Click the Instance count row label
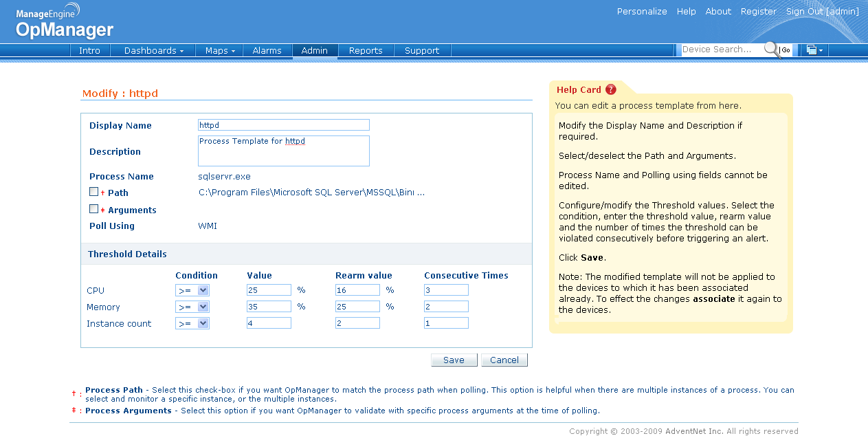The width and height of the screenshot is (868, 436). point(119,323)
